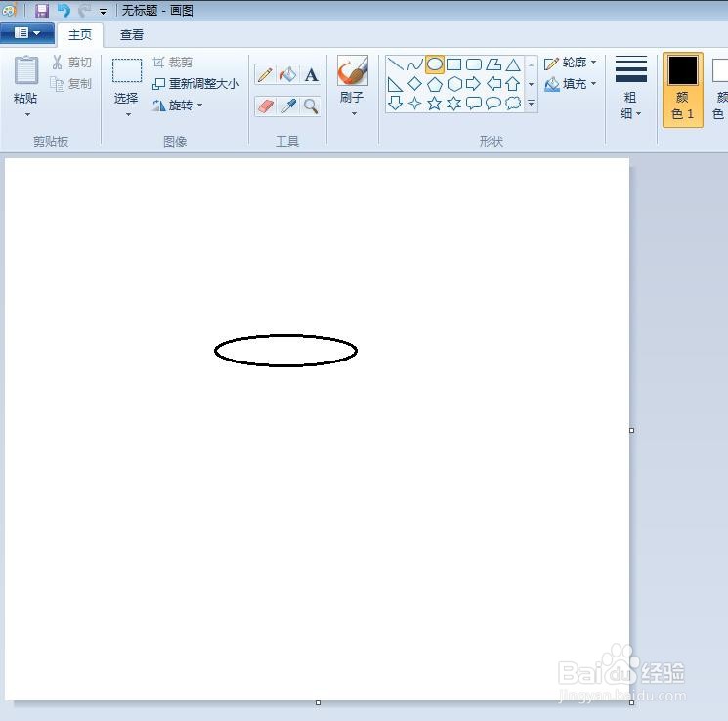Choose the Right arrow shape

(474, 84)
